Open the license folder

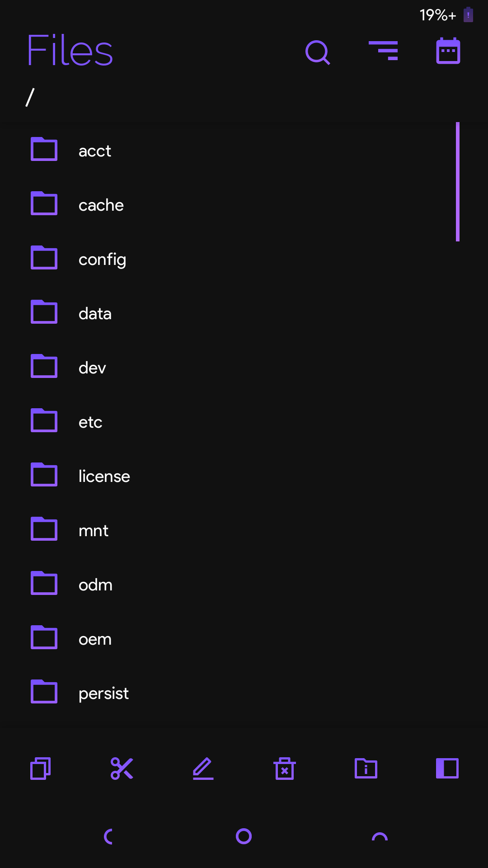[104, 476]
